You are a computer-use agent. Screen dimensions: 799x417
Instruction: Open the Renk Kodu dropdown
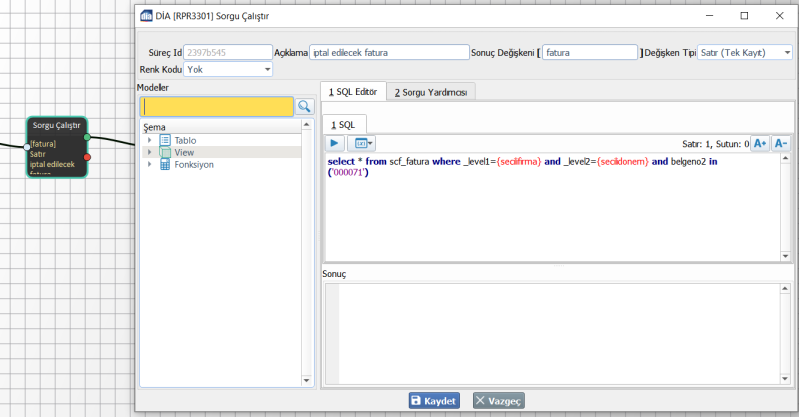tap(228, 69)
